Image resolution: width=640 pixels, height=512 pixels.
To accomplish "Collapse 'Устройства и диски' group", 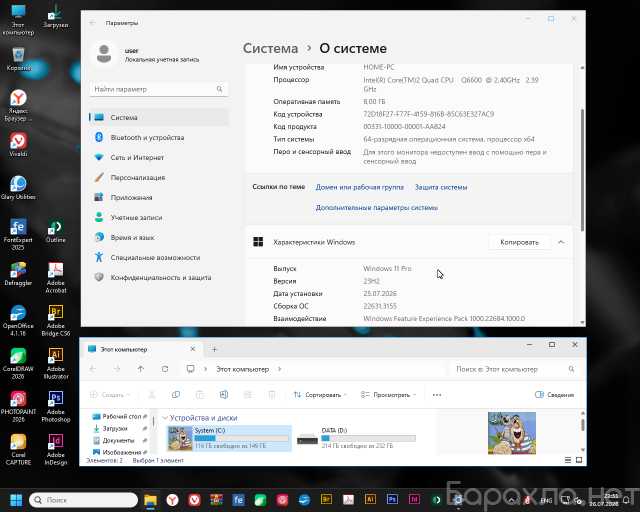I will [x=165, y=418].
